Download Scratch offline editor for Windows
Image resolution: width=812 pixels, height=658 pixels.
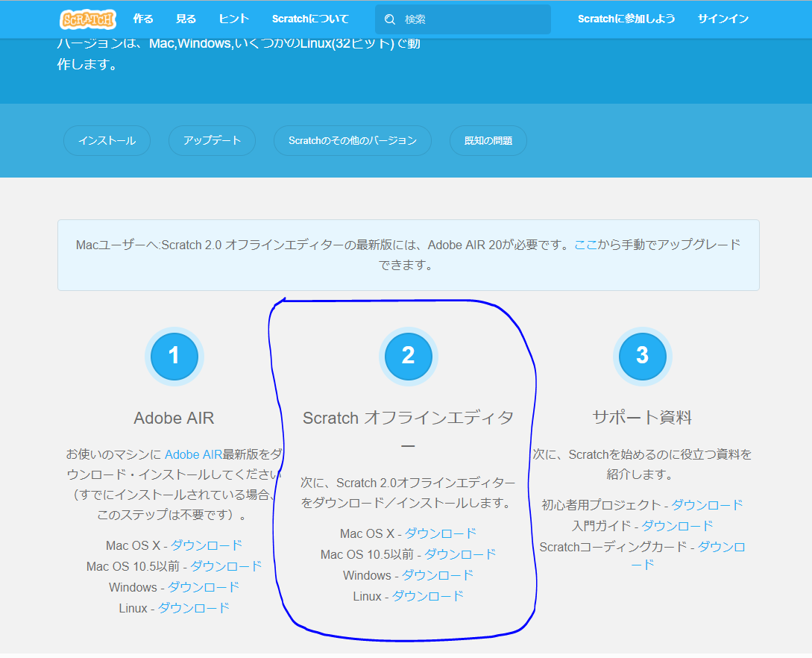tap(438, 575)
